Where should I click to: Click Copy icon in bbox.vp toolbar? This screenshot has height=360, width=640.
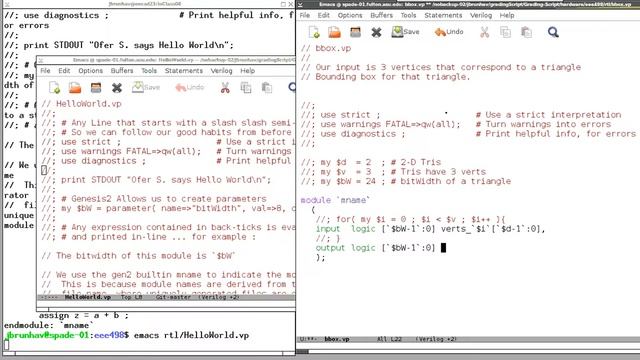point(505,32)
